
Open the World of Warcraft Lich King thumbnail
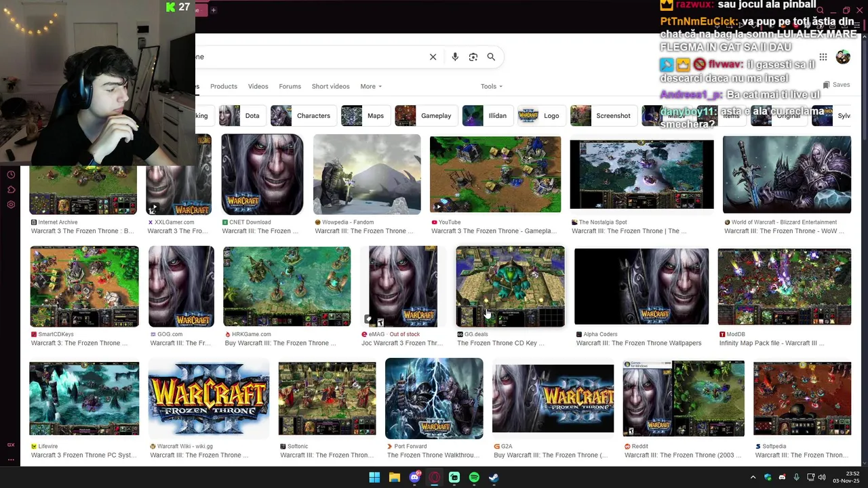point(787,174)
